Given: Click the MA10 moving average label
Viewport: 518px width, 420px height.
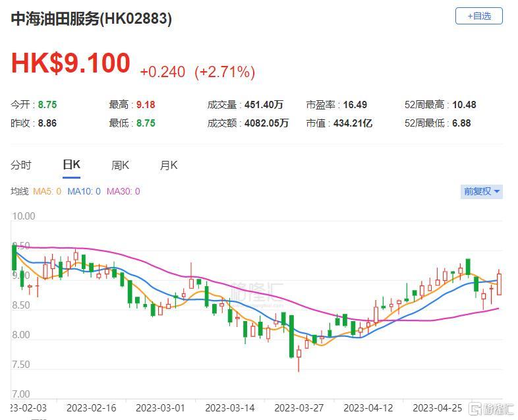Looking at the screenshot, I should coord(84,191).
